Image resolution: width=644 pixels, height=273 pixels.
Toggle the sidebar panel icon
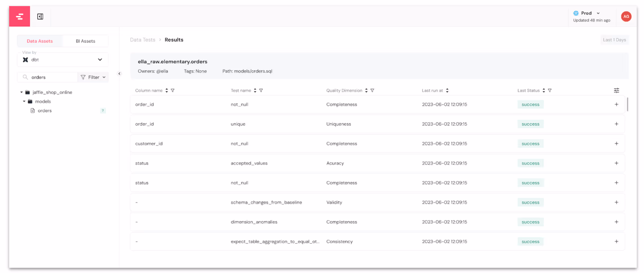[x=40, y=16]
